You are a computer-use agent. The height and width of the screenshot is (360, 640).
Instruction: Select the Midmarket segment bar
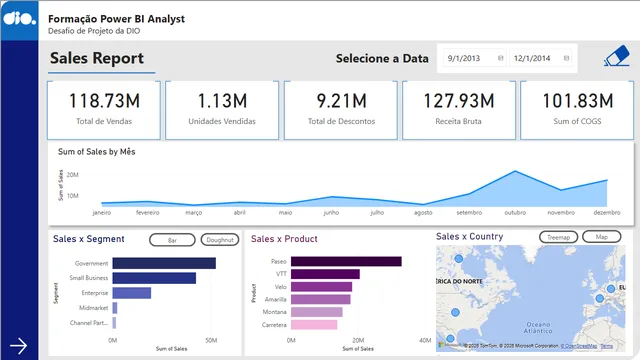(115, 308)
